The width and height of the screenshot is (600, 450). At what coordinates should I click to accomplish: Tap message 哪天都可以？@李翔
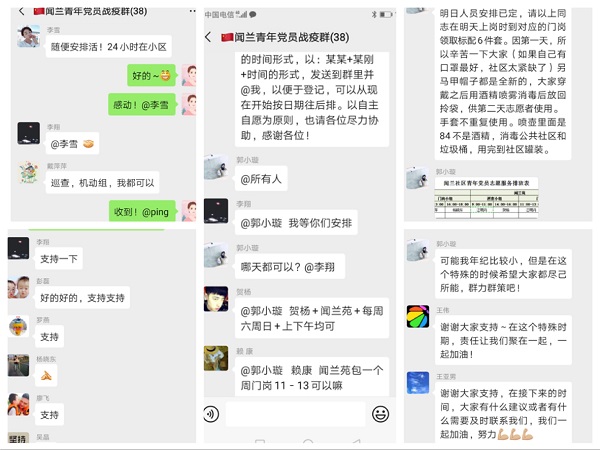tap(289, 267)
